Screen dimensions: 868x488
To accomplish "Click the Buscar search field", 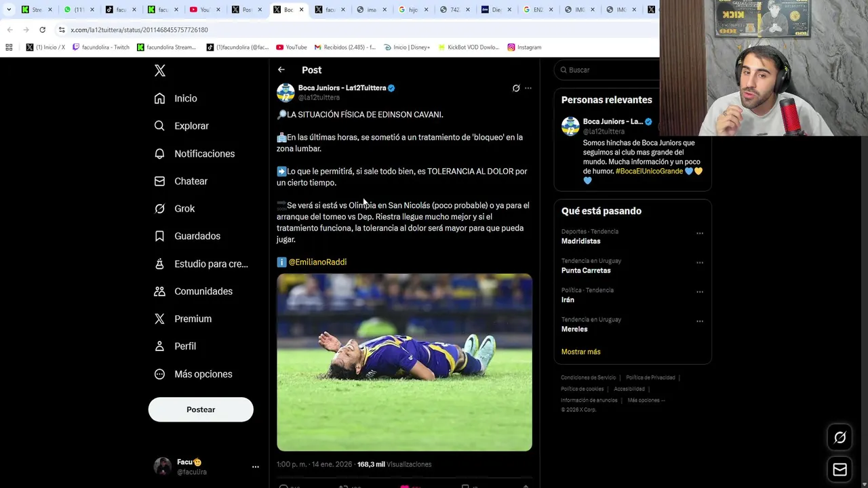I will pos(608,70).
